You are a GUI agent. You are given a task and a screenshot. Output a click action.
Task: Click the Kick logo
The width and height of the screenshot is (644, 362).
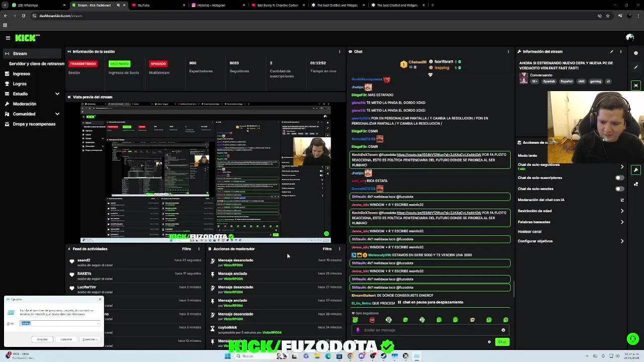[27, 38]
